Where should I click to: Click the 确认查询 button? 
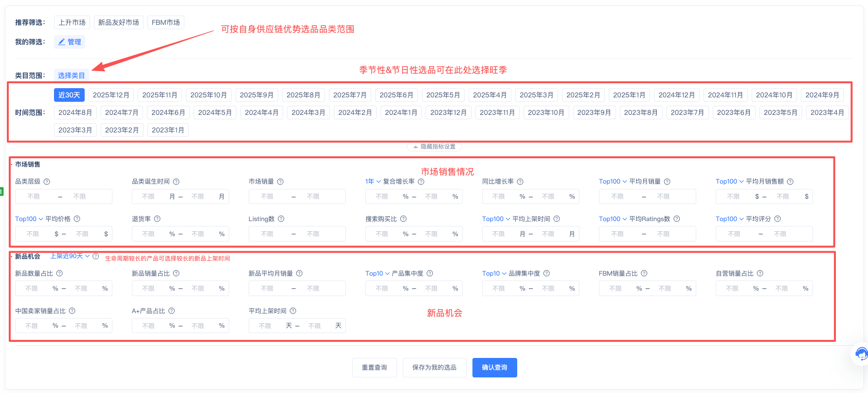pos(495,368)
